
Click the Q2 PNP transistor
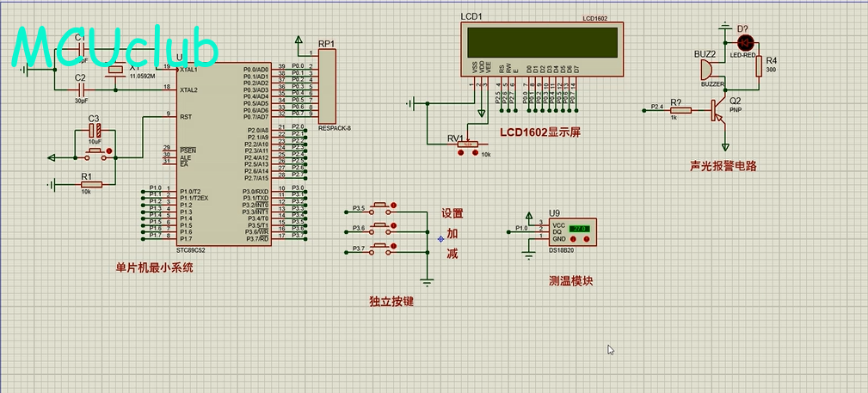718,108
